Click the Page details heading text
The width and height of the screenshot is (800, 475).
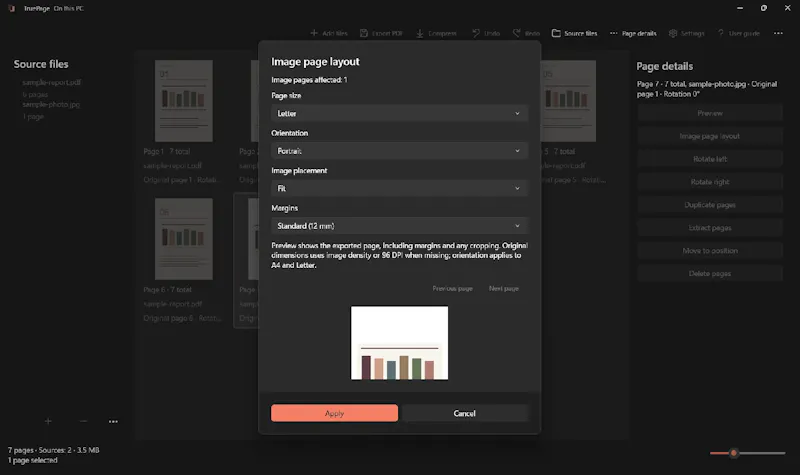[x=664, y=66]
